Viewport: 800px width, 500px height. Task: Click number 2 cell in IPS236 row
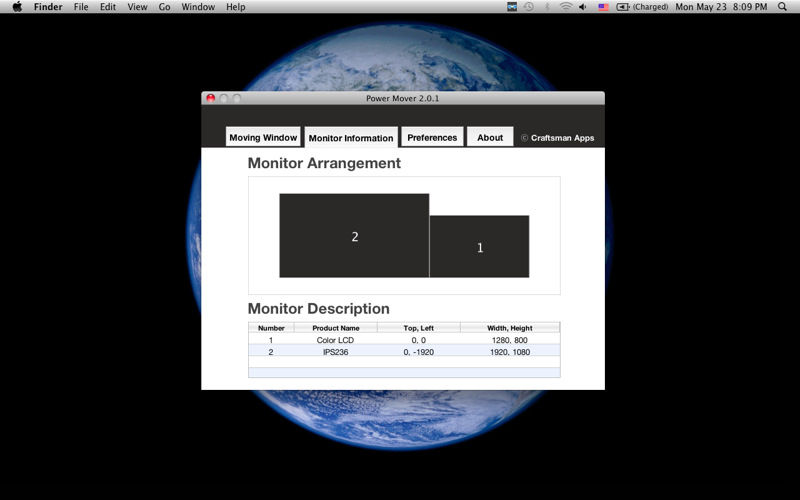point(271,352)
